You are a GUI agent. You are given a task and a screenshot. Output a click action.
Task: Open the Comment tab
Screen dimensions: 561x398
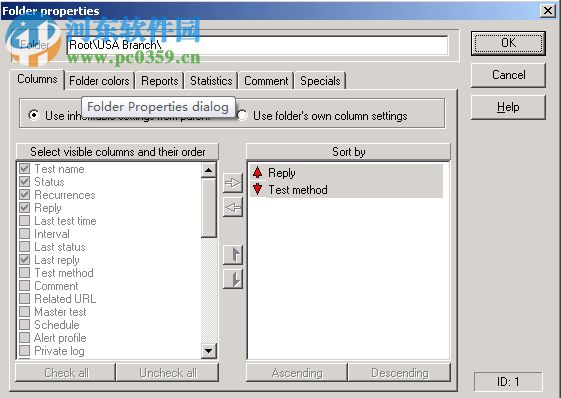(266, 81)
